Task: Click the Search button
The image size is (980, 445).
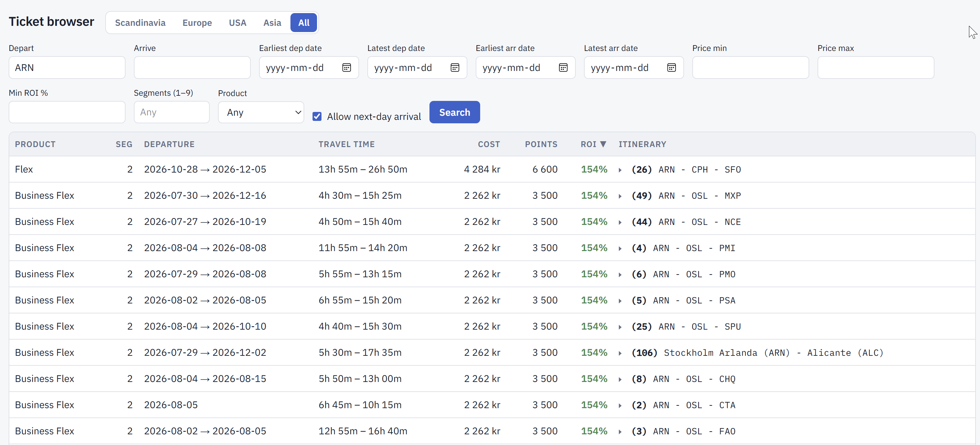Action: click(455, 112)
